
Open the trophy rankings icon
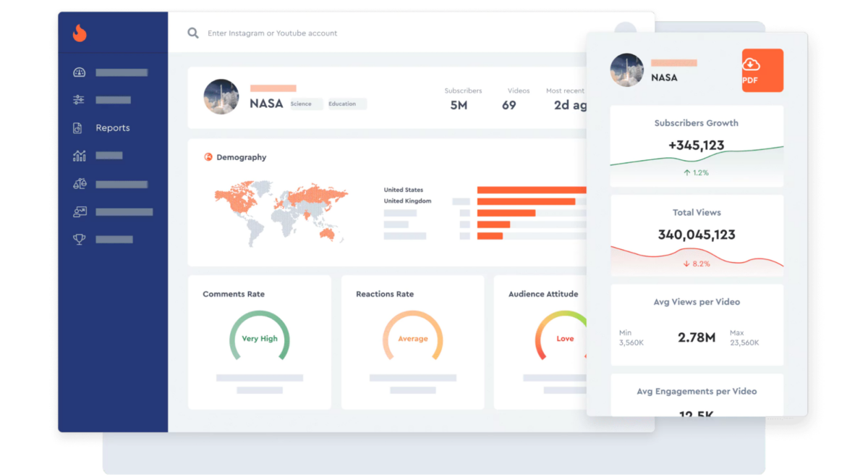(79, 239)
